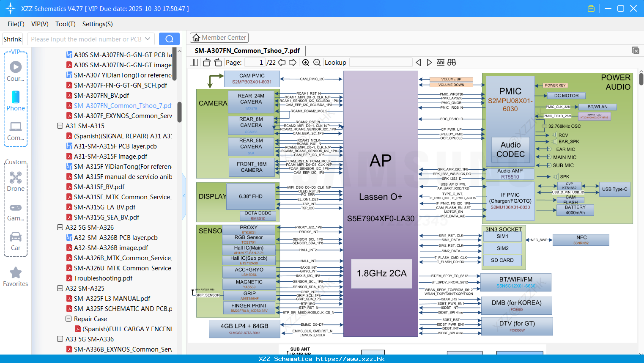The image size is (644, 363).
Task: Select the SM-A307FN_Common_Tshoo_7.pdf tab
Action: 247,51
